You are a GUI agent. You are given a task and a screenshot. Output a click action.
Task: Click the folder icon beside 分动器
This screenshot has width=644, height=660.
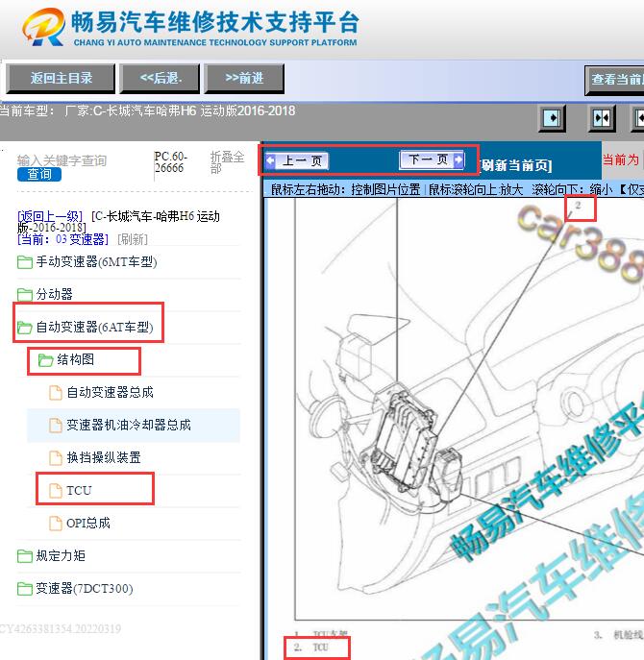tap(25, 295)
